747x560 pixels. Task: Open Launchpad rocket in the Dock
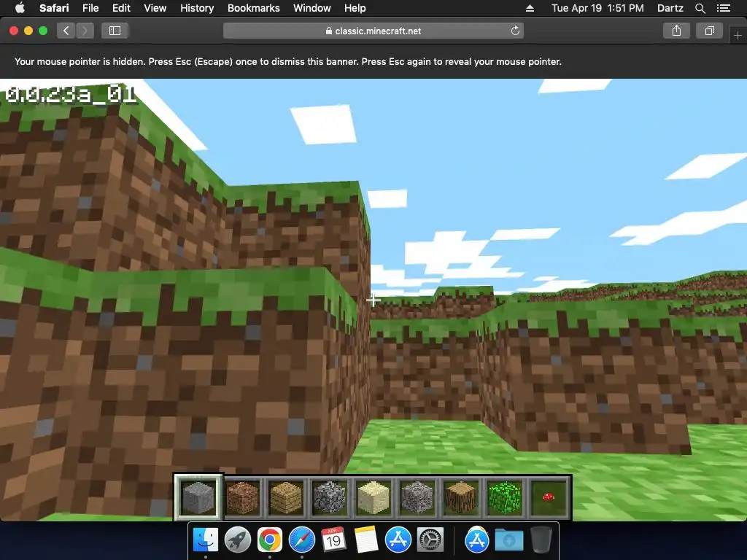tap(238, 540)
